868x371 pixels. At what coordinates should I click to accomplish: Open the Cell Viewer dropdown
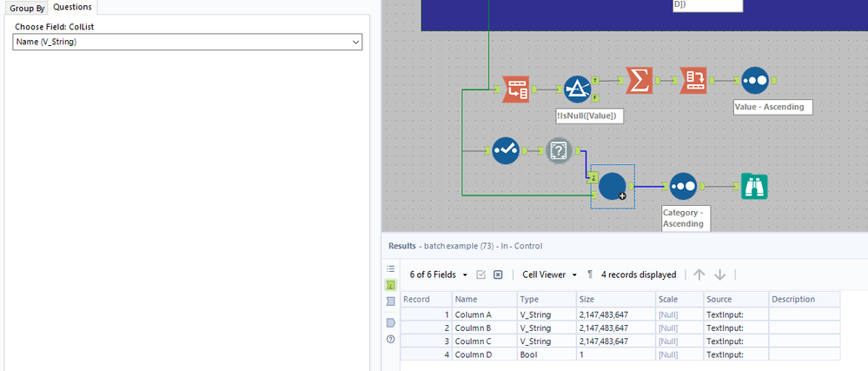[550, 275]
